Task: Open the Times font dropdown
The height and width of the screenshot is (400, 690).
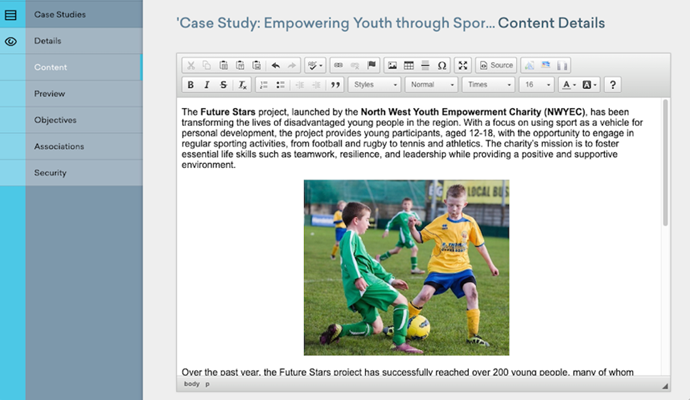Action: (x=488, y=84)
